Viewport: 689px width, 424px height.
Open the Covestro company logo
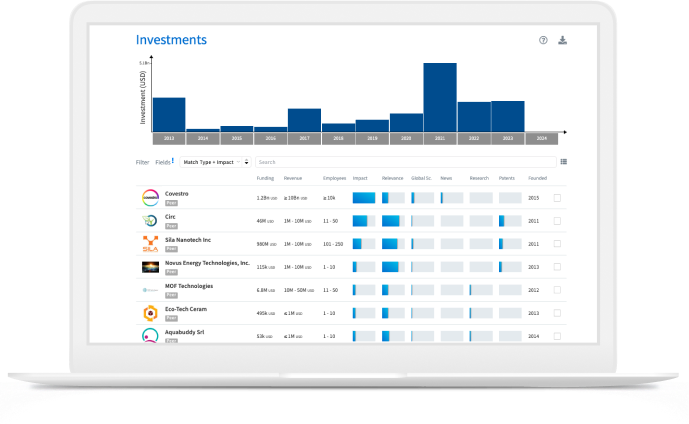point(150,198)
